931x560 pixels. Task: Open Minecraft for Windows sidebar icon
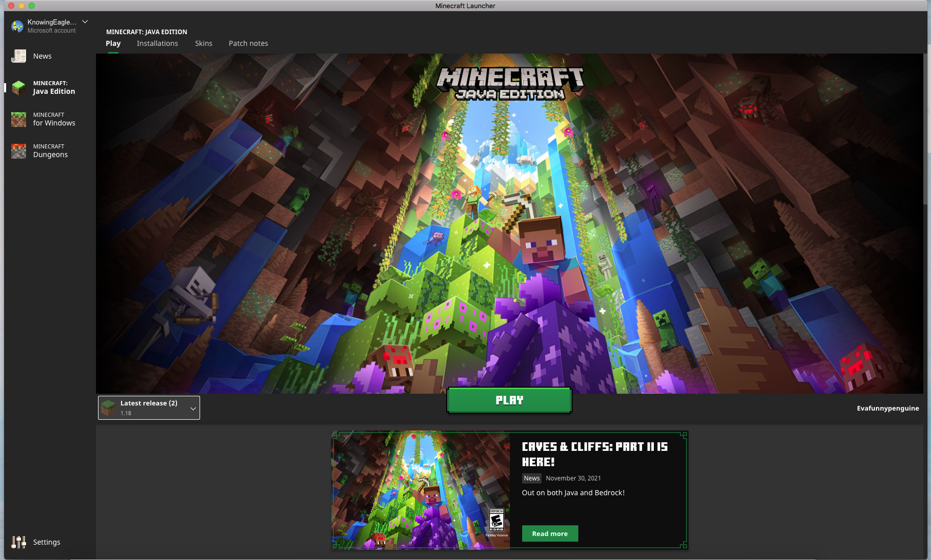point(19,119)
